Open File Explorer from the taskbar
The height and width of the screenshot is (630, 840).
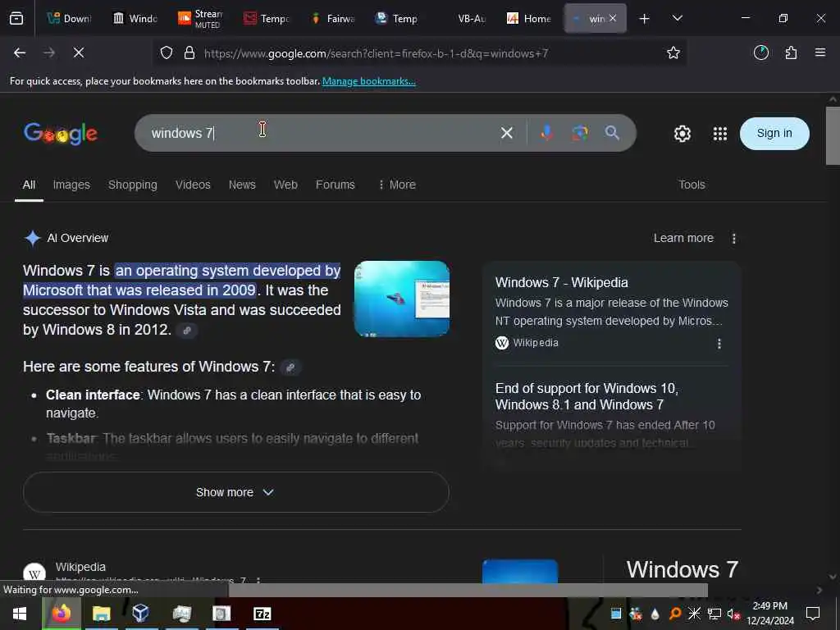tap(101, 614)
